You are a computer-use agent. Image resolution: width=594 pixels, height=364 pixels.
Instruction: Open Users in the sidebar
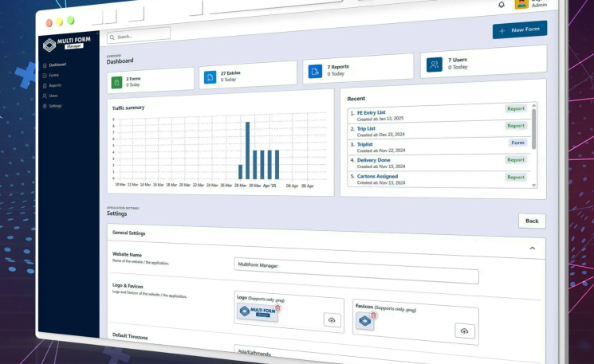(x=53, y=96)
